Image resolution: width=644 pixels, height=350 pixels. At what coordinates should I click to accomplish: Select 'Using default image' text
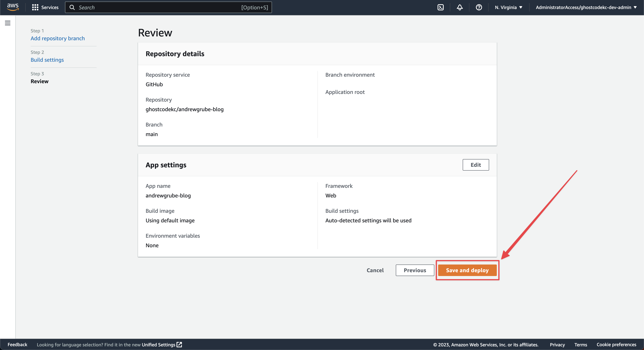[170, 220]
